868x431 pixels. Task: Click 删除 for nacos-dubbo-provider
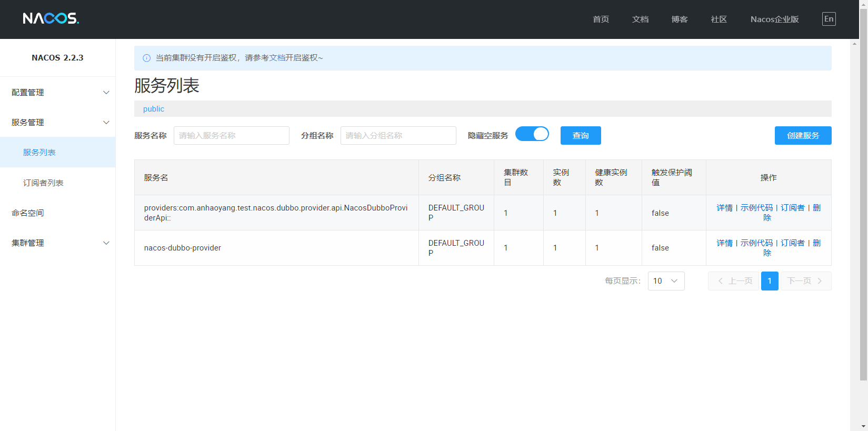(x=816, y=243)
